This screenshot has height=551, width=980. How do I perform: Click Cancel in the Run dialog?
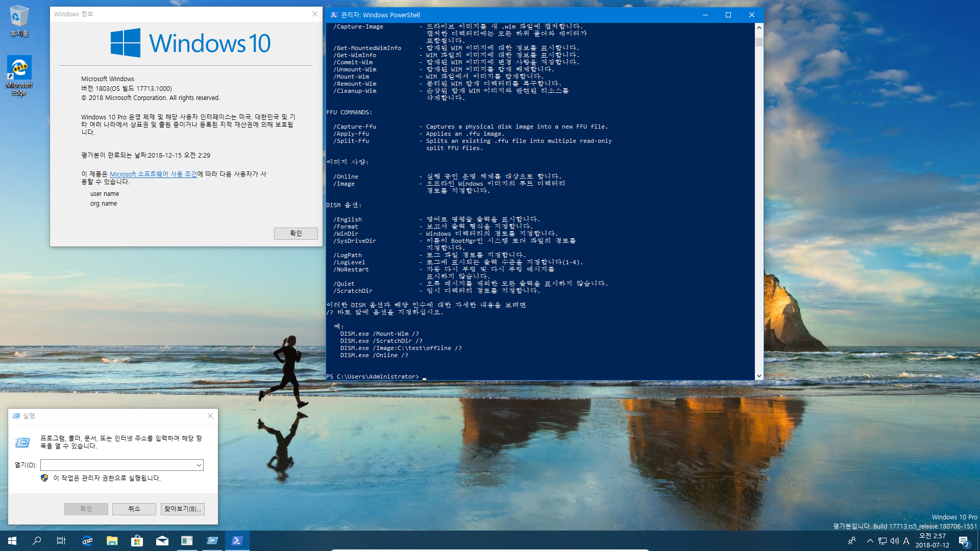[134, 509]
